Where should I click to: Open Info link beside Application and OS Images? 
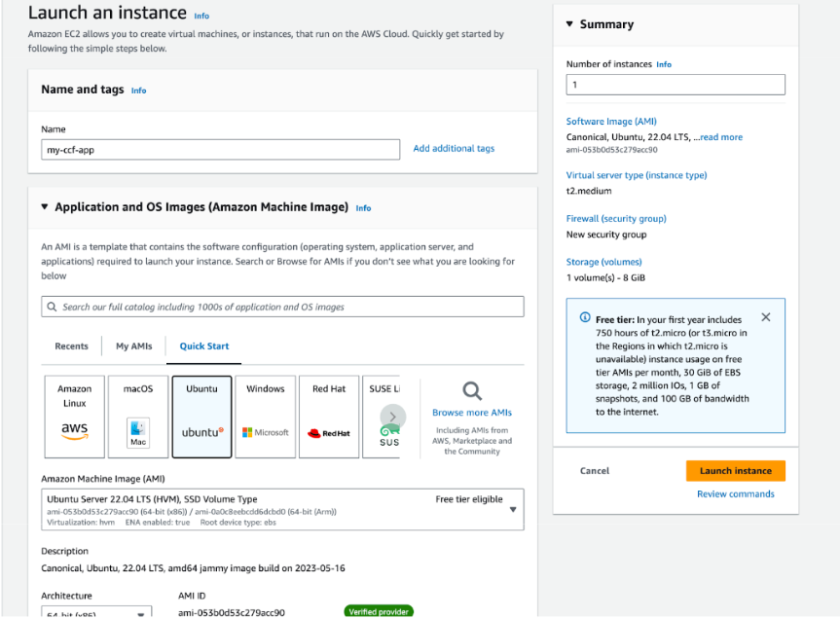click(x=363, y=208)
